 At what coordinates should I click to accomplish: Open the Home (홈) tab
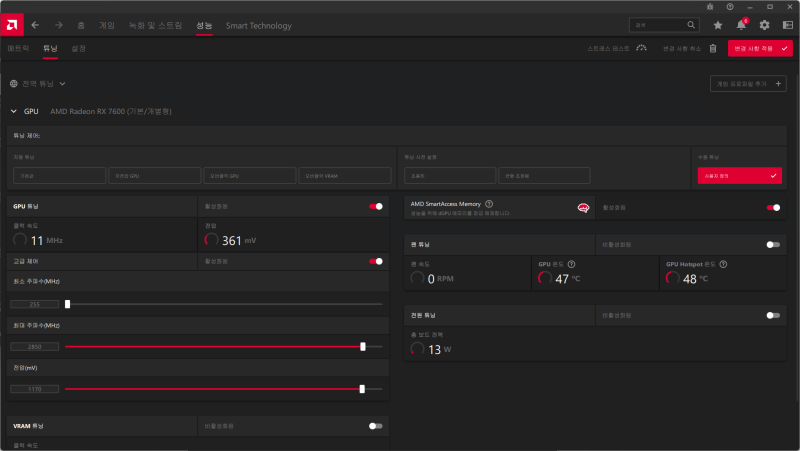coord(81,26)
